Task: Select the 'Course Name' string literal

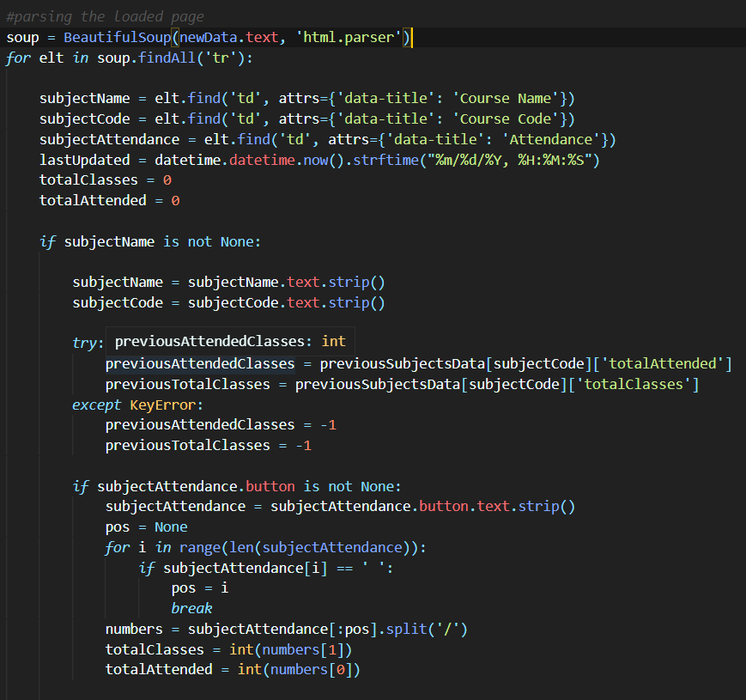Action: (509, 98)
